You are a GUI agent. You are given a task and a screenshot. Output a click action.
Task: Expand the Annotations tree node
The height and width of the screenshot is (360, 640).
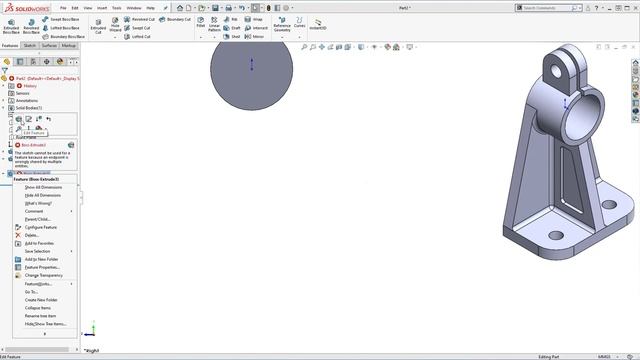[3, 100]
